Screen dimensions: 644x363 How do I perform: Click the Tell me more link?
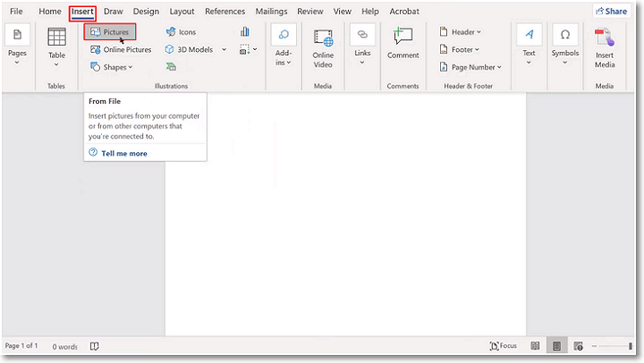coord(124,154)
